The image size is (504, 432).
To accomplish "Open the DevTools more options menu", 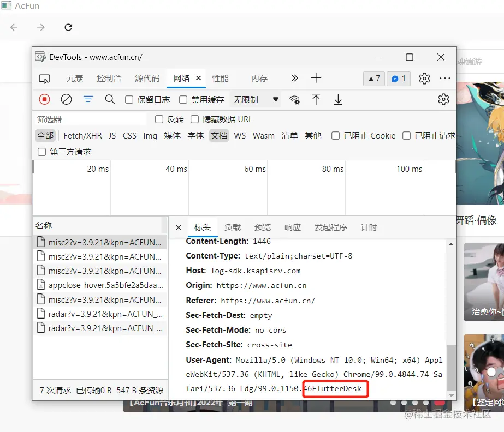I will click(x=445, y=78).
